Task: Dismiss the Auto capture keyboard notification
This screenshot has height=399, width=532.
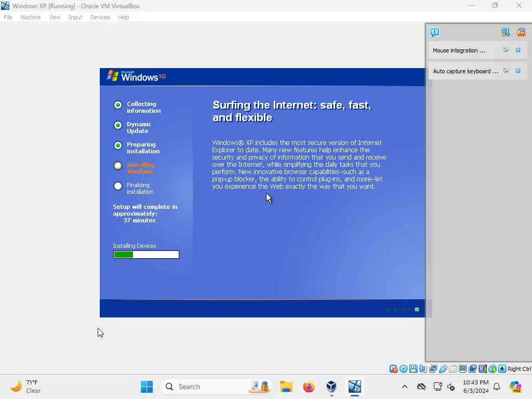Action: coord(518,71)
